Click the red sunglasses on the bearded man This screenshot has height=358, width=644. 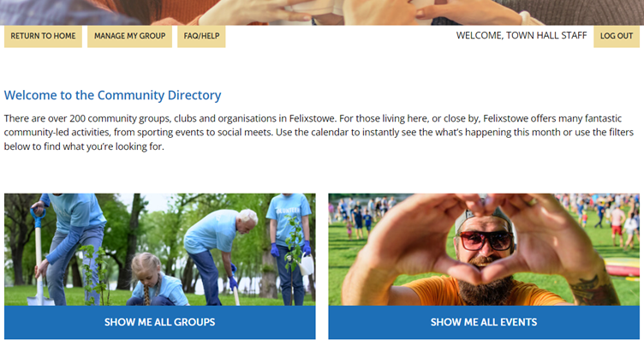tap(486, 241)
